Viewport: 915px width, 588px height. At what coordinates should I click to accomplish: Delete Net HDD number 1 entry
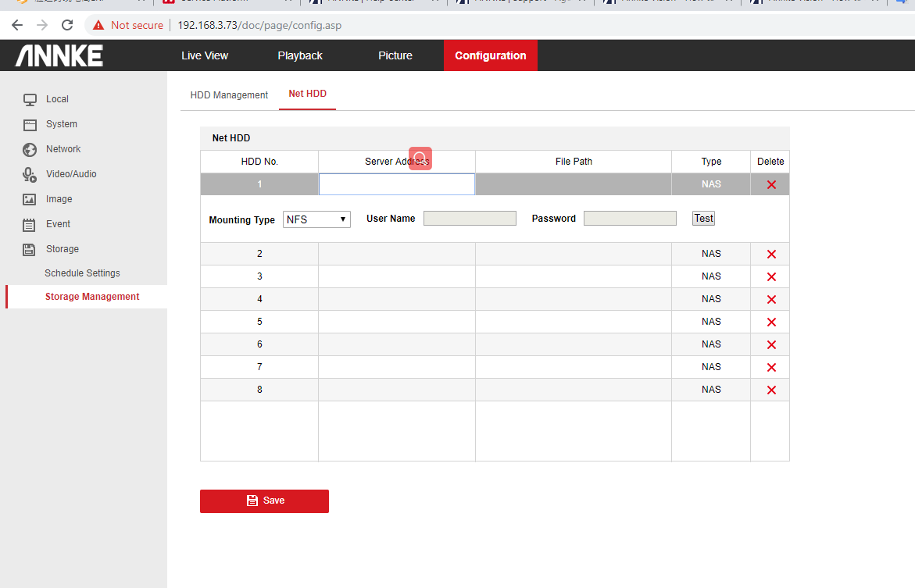pos(771,184)
